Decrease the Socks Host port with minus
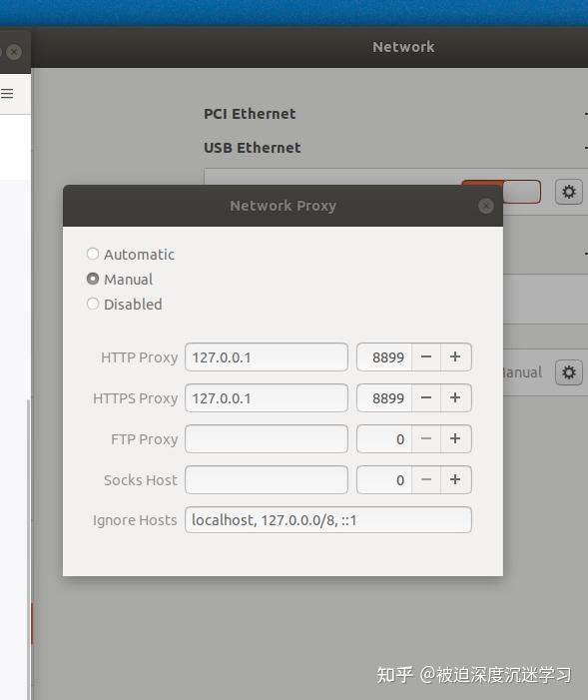 coord(426,480)
